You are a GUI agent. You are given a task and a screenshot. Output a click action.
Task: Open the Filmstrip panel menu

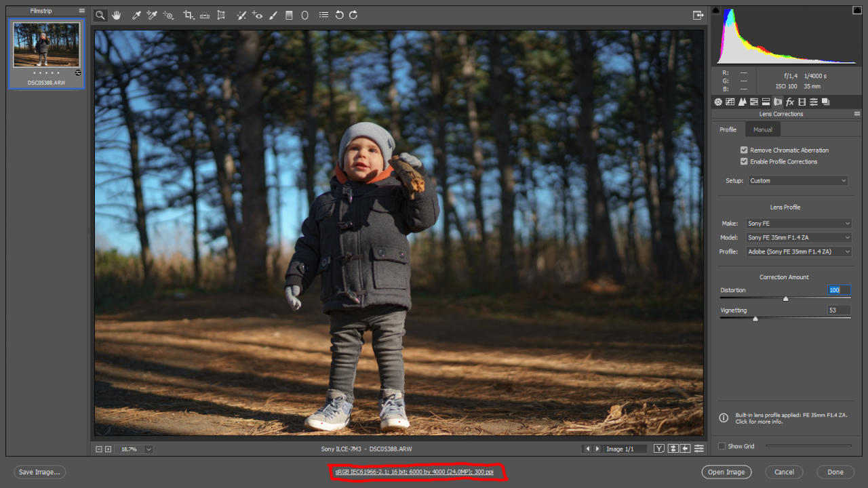click(82, 11)
